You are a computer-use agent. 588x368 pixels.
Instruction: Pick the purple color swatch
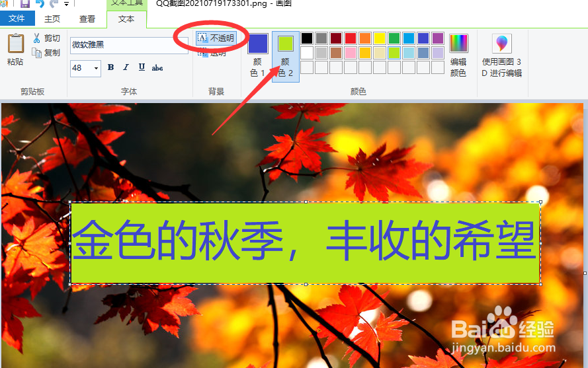click(438, 38)
